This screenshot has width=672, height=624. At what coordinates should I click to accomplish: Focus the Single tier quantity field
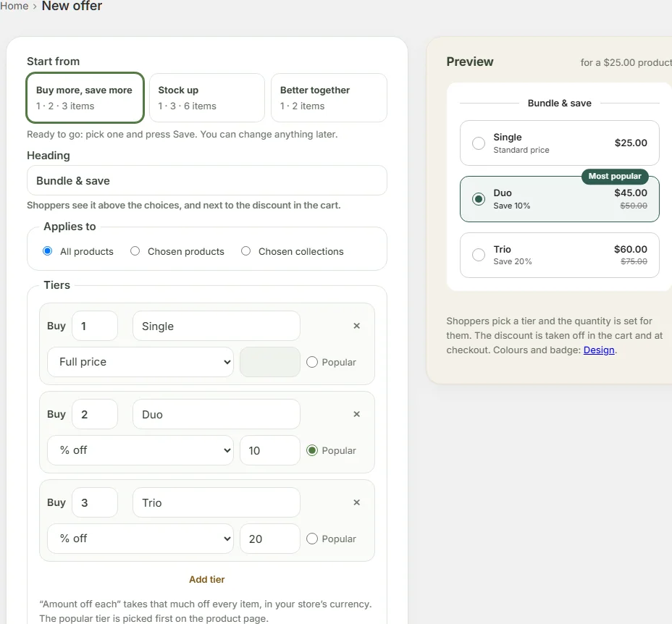pyautogui.click(x=95, y=326)
